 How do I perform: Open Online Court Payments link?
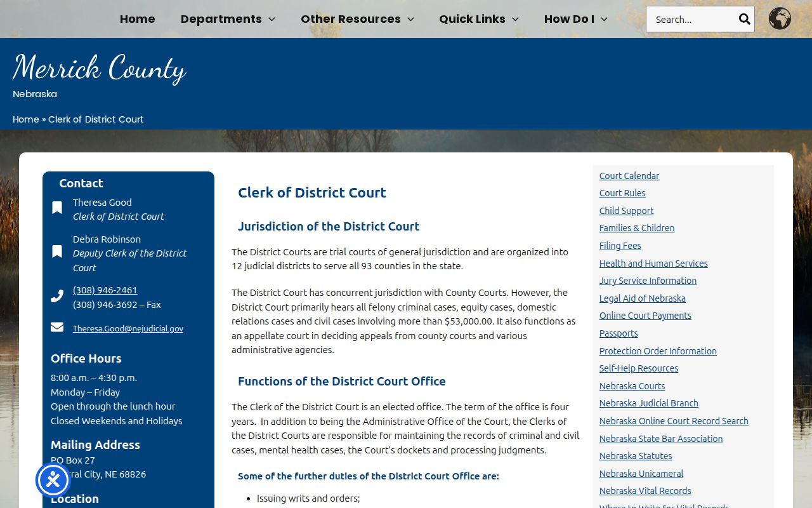(645, 316)
